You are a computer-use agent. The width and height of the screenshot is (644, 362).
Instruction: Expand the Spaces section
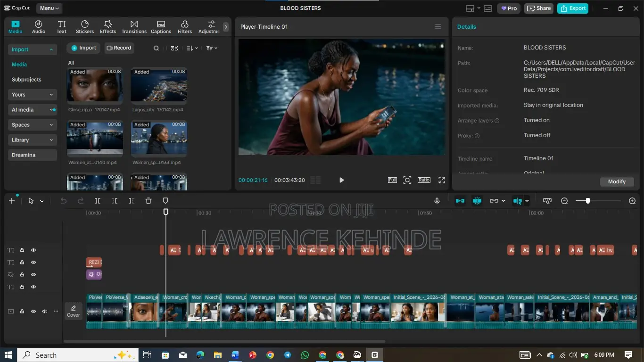click(33, 125)
